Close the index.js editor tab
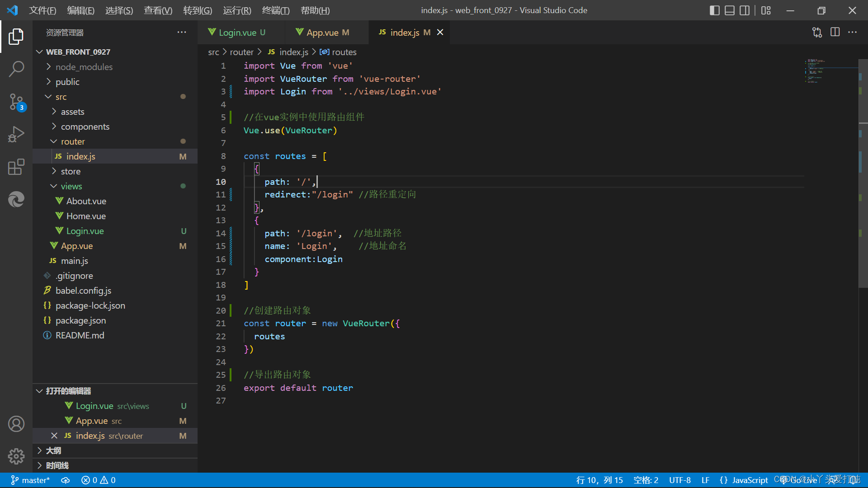 pyautogui.click(x=440, y=33)
